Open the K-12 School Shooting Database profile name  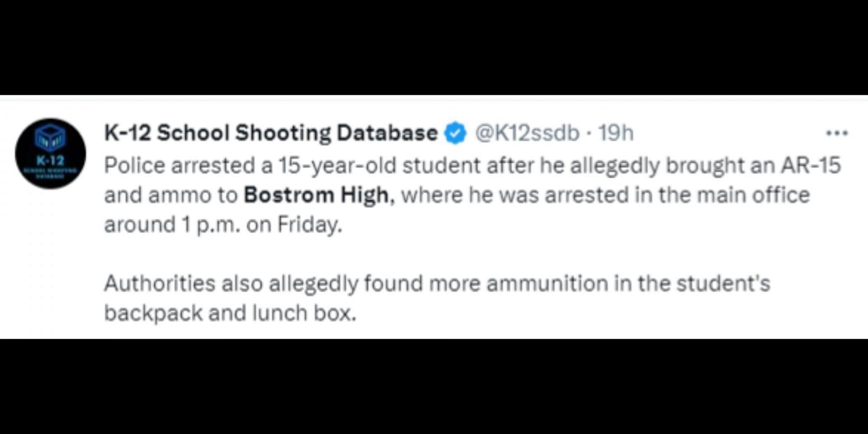coord(271,133)
